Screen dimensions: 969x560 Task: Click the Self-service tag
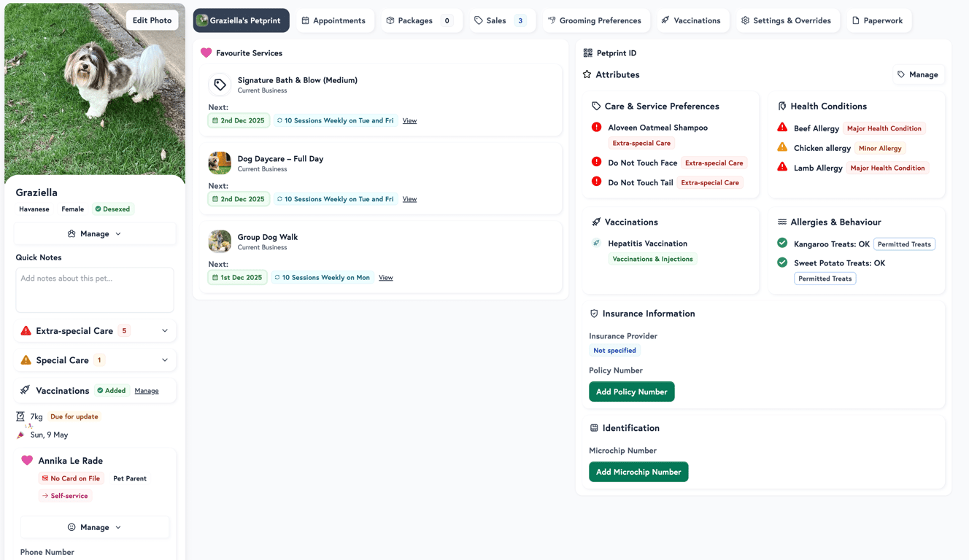click(x=65, y=496)
